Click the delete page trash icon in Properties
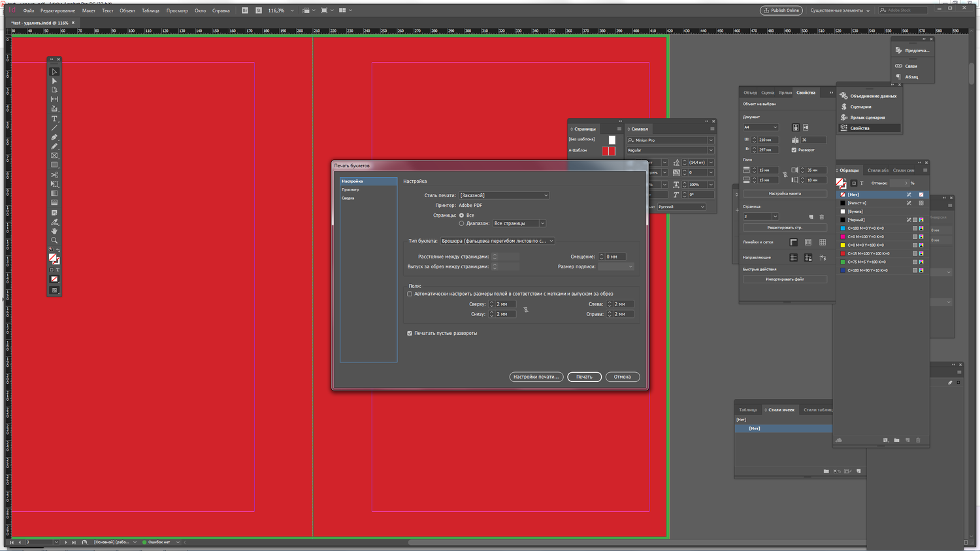Screen dimensions: 980x551 pos(822,217)
